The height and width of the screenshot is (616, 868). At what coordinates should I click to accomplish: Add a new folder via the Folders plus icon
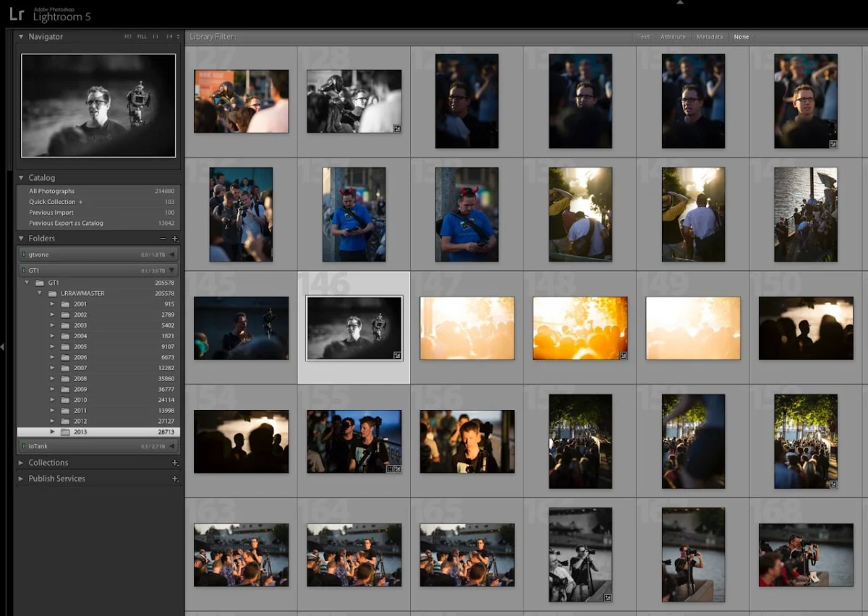[x=174, y=238]
